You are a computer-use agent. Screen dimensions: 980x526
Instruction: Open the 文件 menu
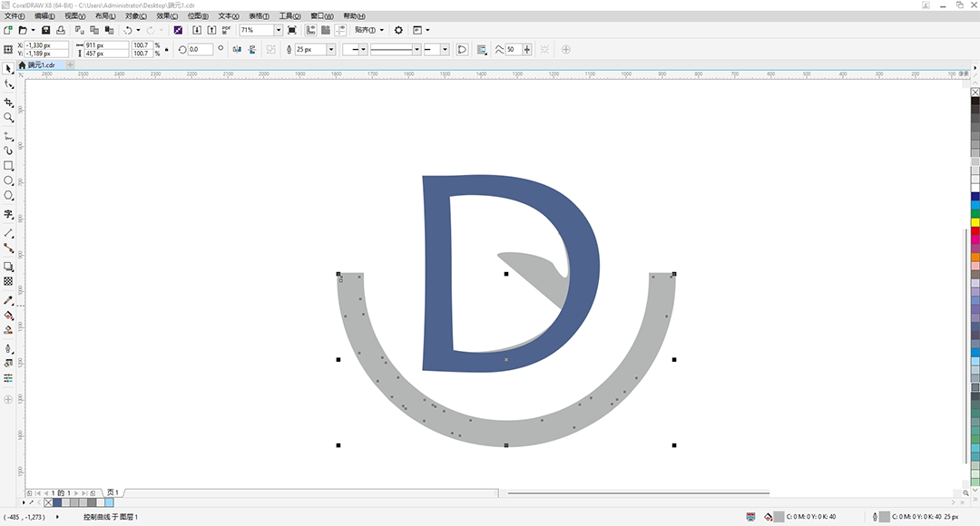[15, 16]
